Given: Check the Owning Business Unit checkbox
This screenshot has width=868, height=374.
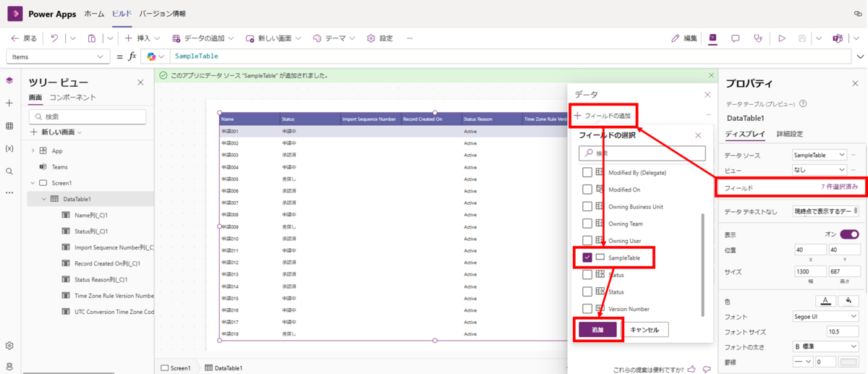Looking at the screenshot, I should 587,206.
